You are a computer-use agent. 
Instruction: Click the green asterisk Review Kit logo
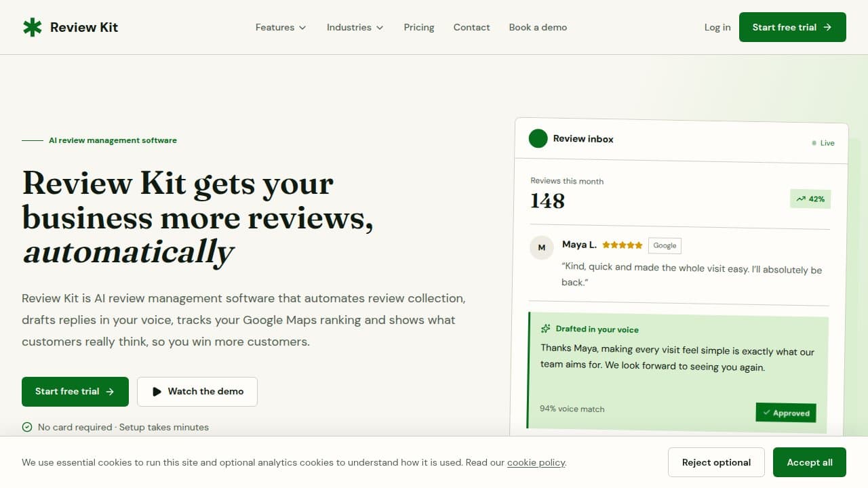click(32, 27)
